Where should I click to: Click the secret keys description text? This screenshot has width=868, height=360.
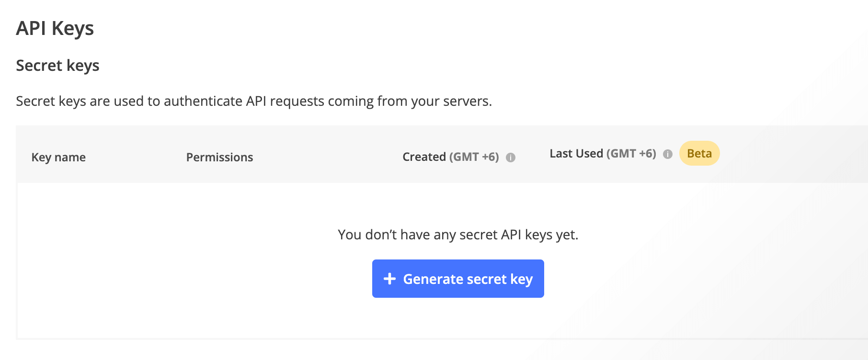[x=254, y=101]
